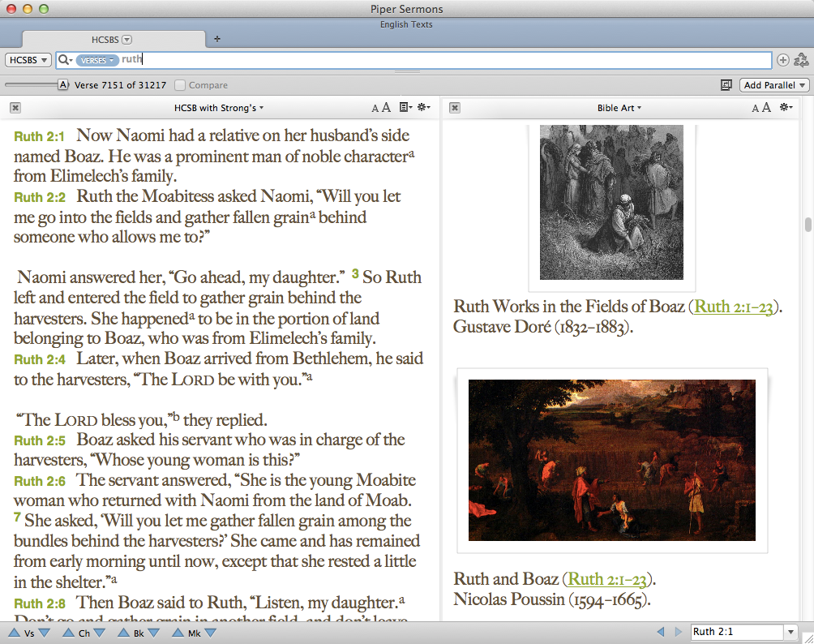Open gear settings menu in HCSB pane
This screenshot has height=644, width=814.
click(423, 108)
